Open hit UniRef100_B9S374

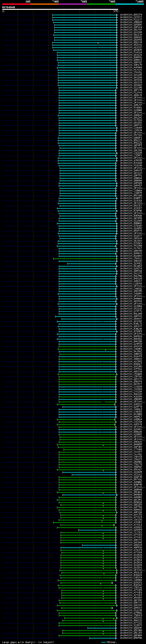131,15
